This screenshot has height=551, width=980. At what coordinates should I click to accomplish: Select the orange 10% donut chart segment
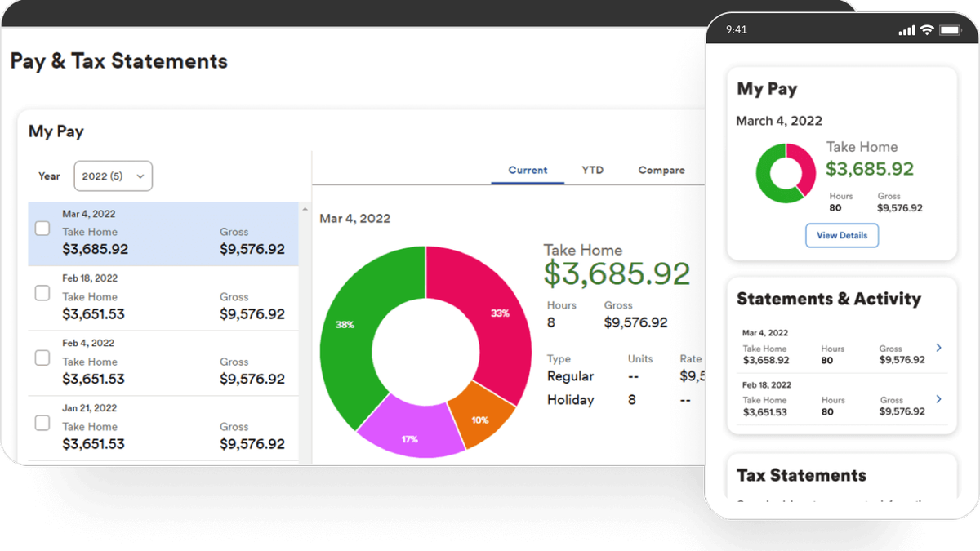[x=480, y=421]
